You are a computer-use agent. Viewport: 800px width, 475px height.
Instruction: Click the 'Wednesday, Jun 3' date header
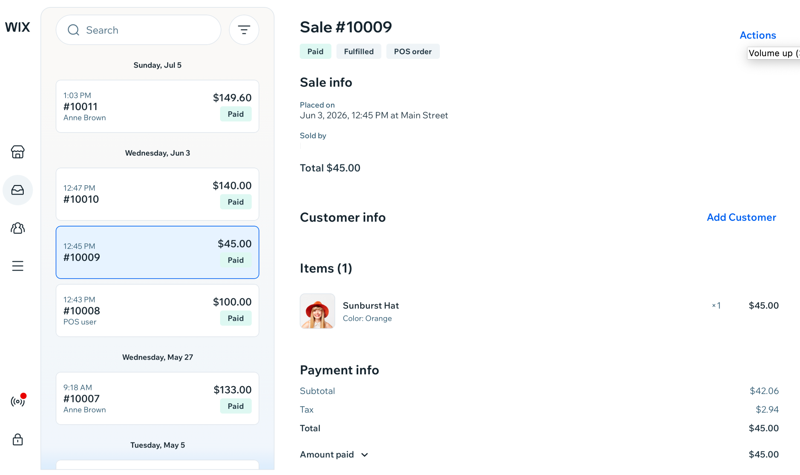157,153
